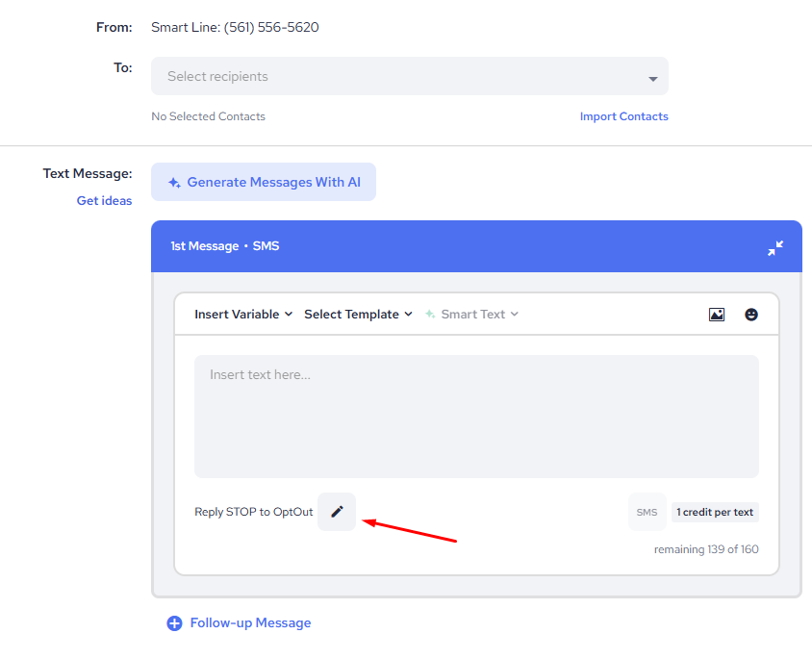812x659 pixels.
Task: Click into the Insert text here message box
Action: coord(476,417)
